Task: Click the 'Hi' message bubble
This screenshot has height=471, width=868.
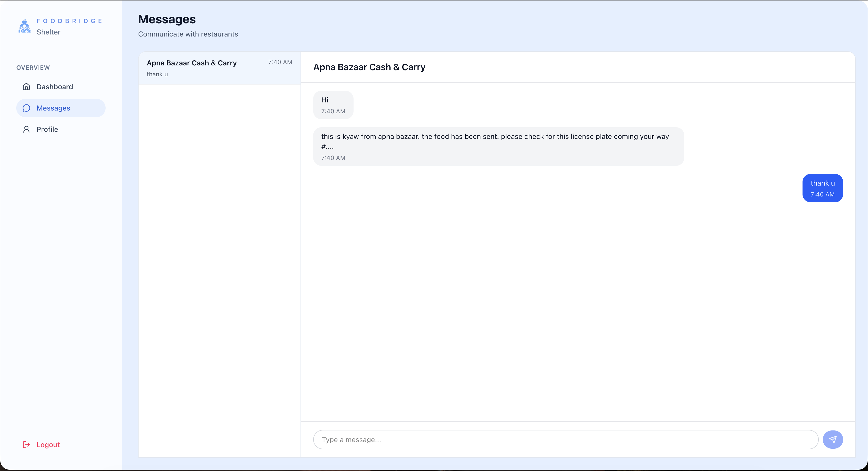Action: point(333,105)
